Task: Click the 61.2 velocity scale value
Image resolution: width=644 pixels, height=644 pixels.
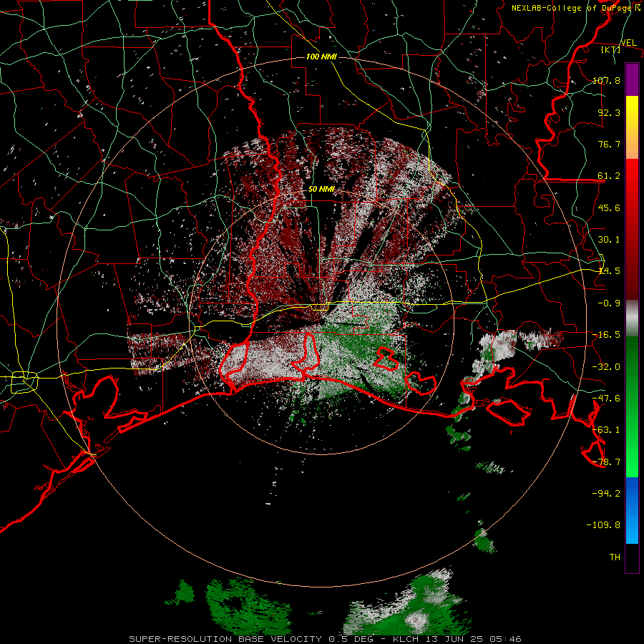Action: [x=609, y=176]
